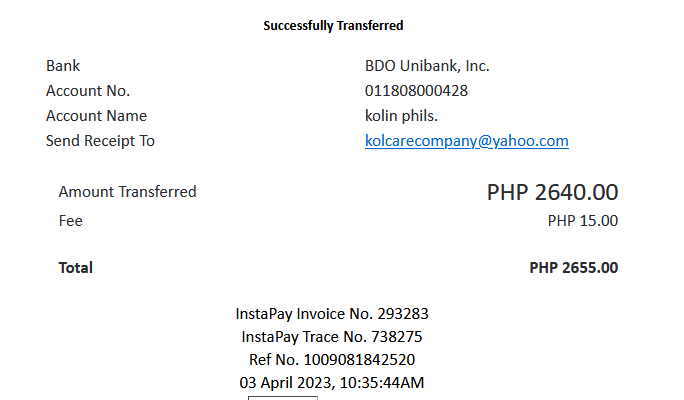Click the Account Name field label

pos(96,116)
